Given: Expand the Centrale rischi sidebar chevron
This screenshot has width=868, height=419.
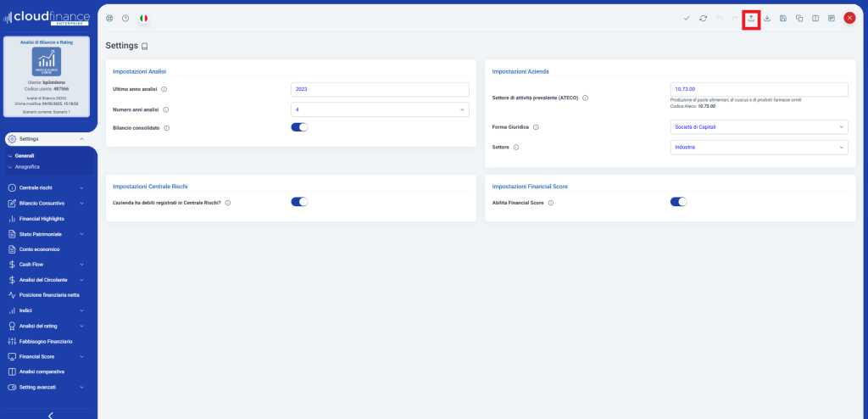Looking at the screenshot, I should [82, 188].
